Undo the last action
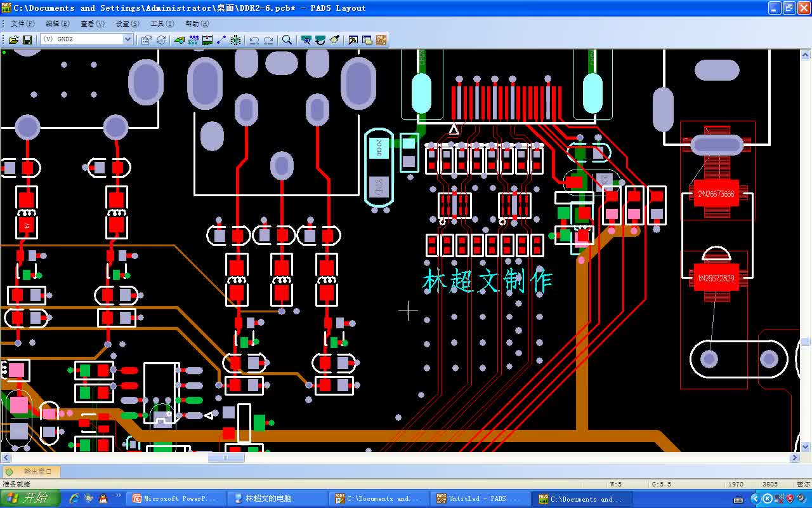812x508 pixels. tap(254, 39)
